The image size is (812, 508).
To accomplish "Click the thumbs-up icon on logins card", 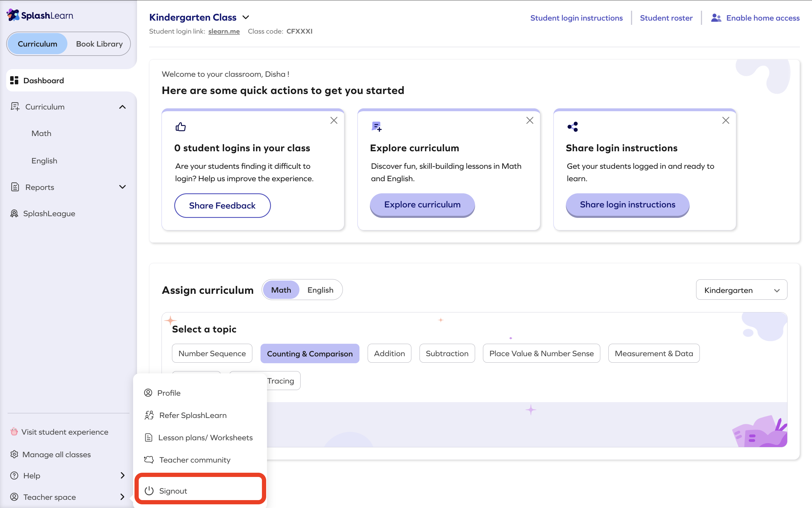I will point(180,127).
